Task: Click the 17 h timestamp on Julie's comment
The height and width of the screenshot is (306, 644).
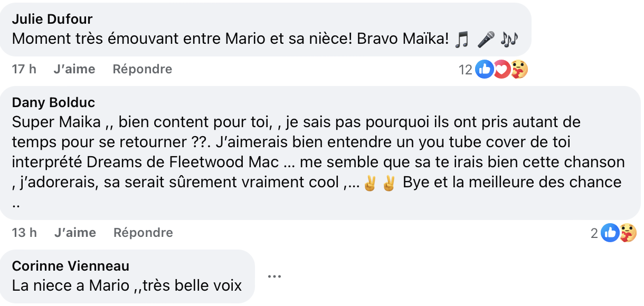Action: 24,69
